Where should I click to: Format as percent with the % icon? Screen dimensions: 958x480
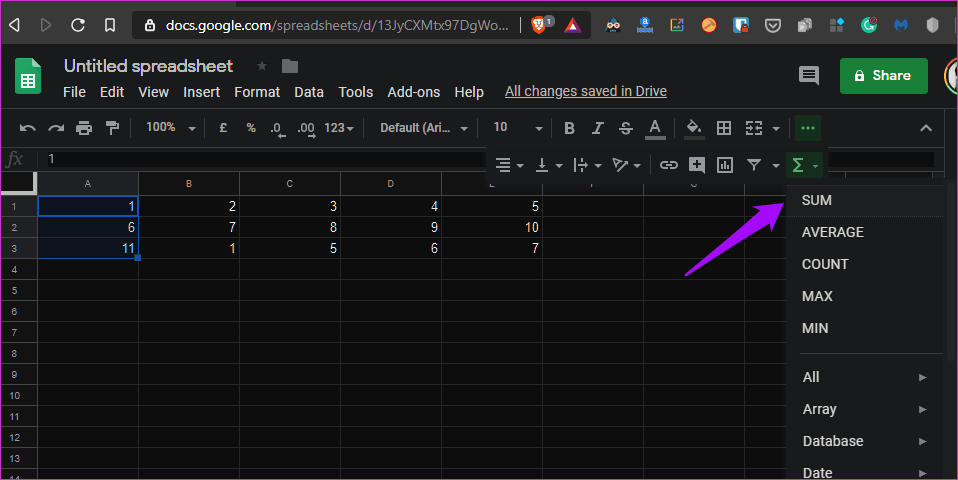pyautogui.click(x=251, y=128)
